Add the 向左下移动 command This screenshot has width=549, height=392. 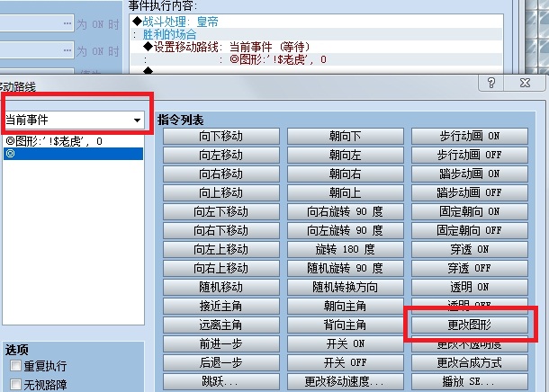[x=220, y=211]
